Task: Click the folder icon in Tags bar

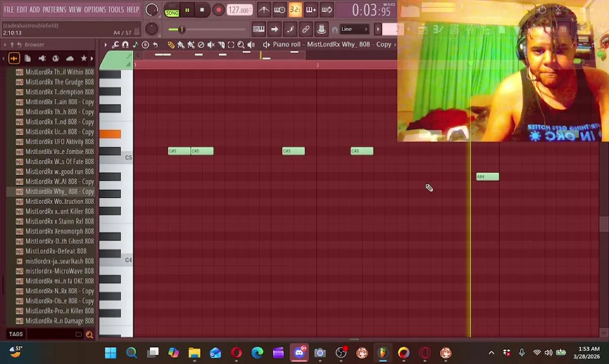Action: [x=78, y=334]
